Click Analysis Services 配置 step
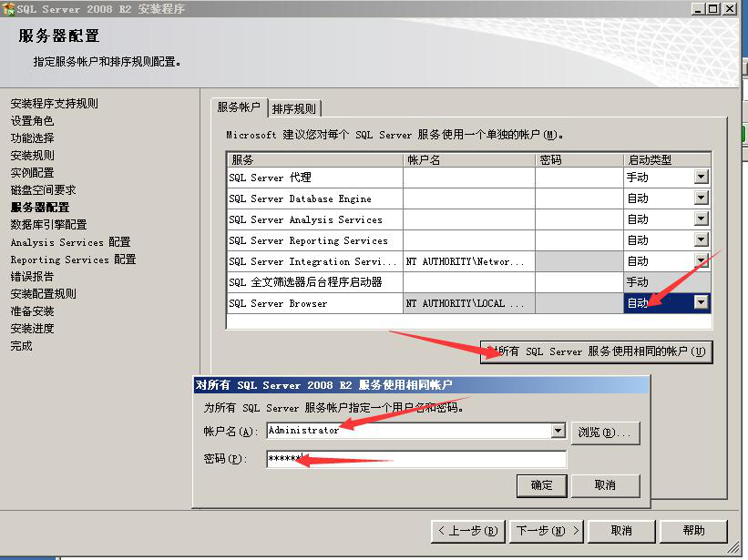 (70, 242)
